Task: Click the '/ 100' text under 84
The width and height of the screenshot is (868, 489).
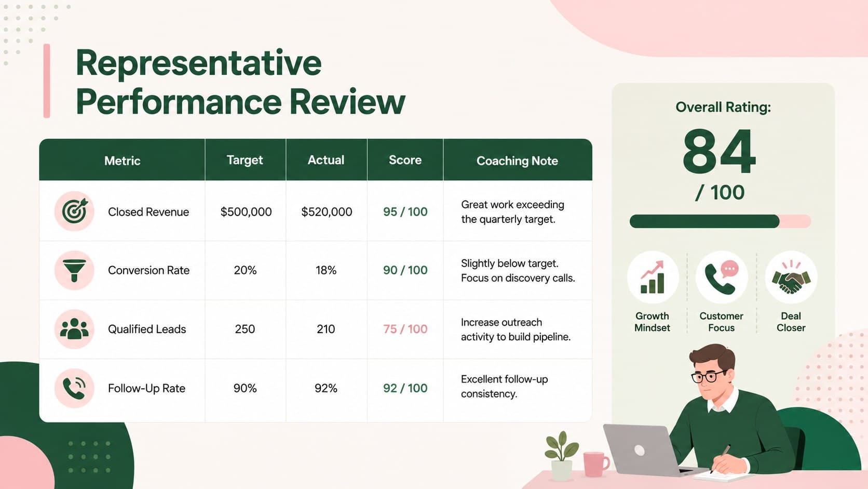Action: [x=720, y=193]
